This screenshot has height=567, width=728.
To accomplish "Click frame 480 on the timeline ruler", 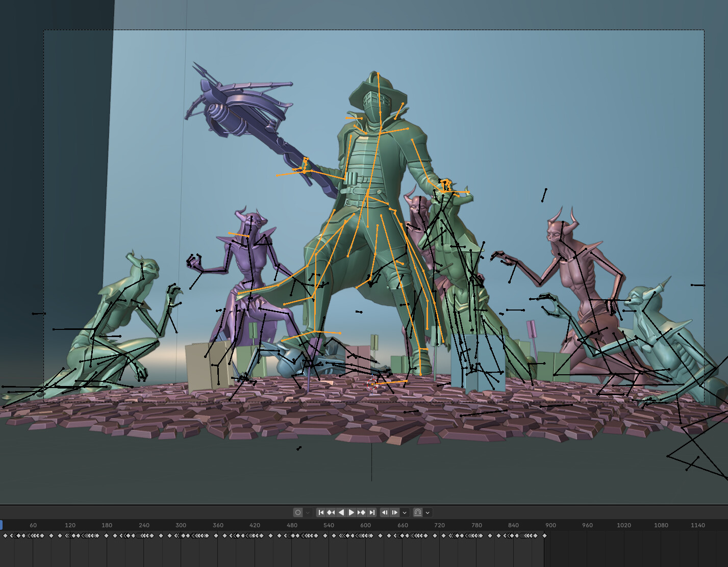I will [292, 525].
